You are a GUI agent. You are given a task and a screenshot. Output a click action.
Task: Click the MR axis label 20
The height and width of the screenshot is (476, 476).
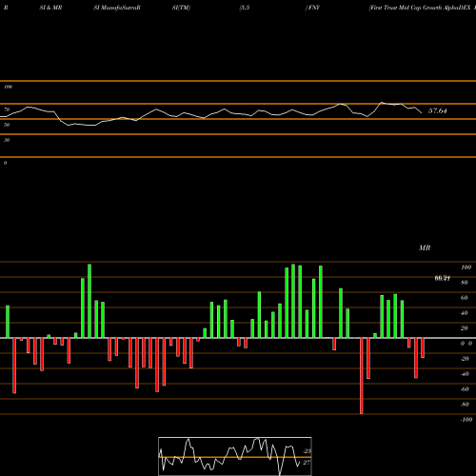pos(465,328)
